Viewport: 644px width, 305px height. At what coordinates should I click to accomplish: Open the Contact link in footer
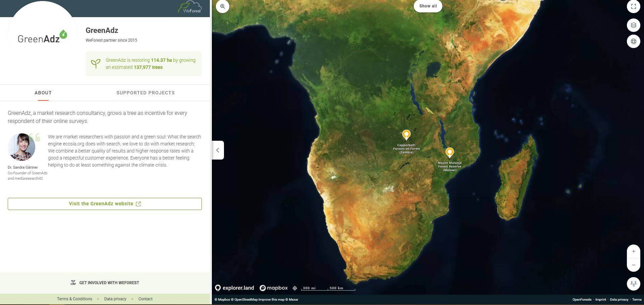pyautogui.click(x=145, y=299)
